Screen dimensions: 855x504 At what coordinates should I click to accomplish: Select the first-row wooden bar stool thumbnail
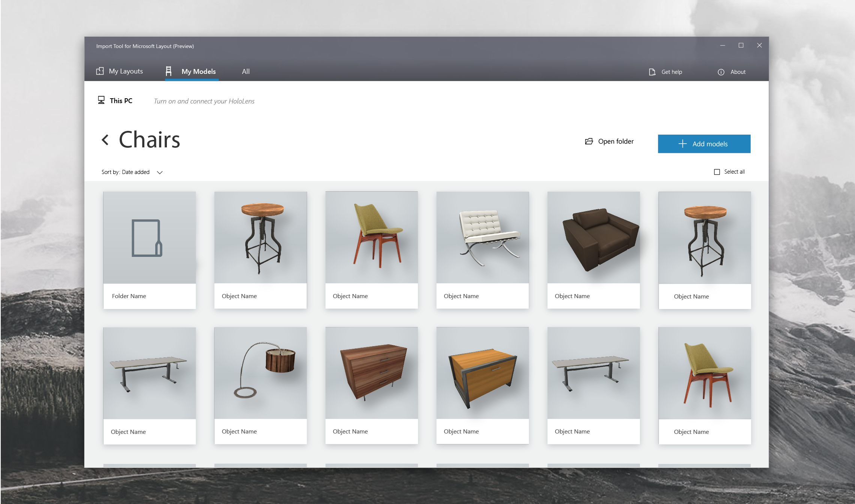point(260,237)
